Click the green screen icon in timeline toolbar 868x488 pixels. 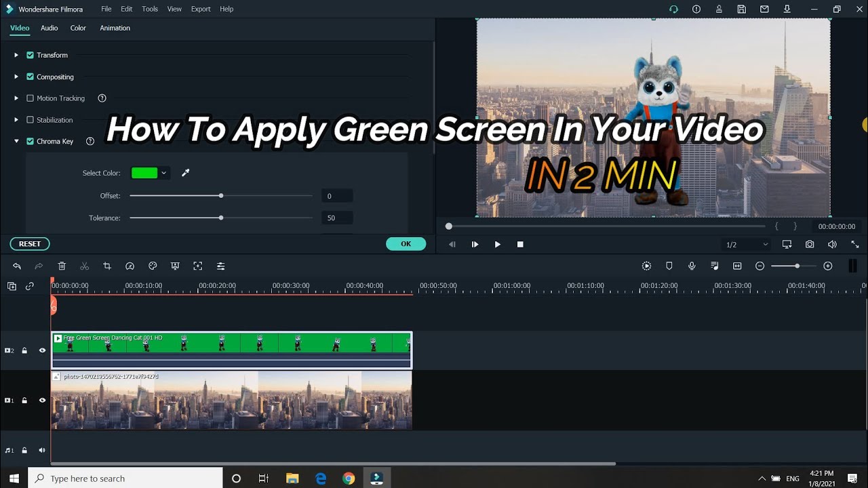pos(175,266)
